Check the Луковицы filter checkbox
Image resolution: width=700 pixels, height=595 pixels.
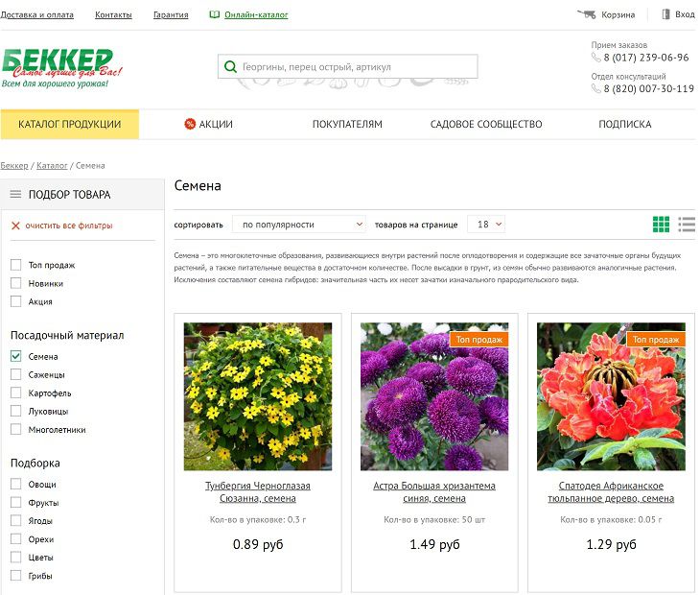coord(16,411)
